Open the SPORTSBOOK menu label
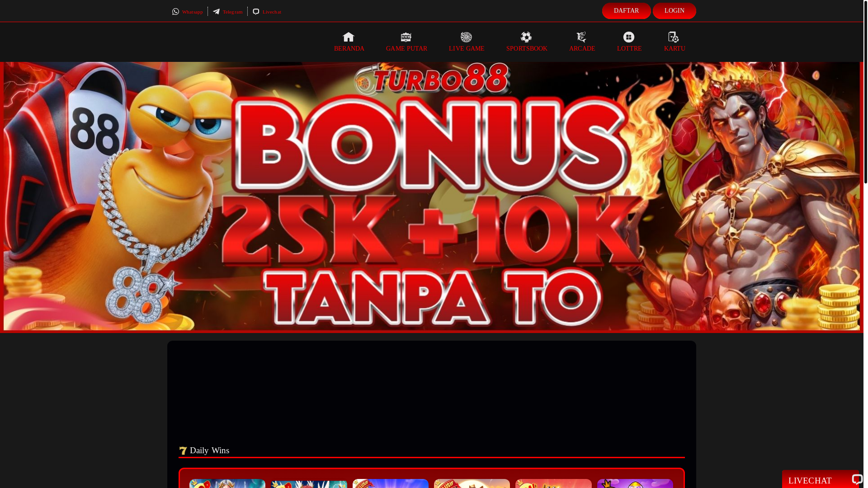 click(527, 48)
